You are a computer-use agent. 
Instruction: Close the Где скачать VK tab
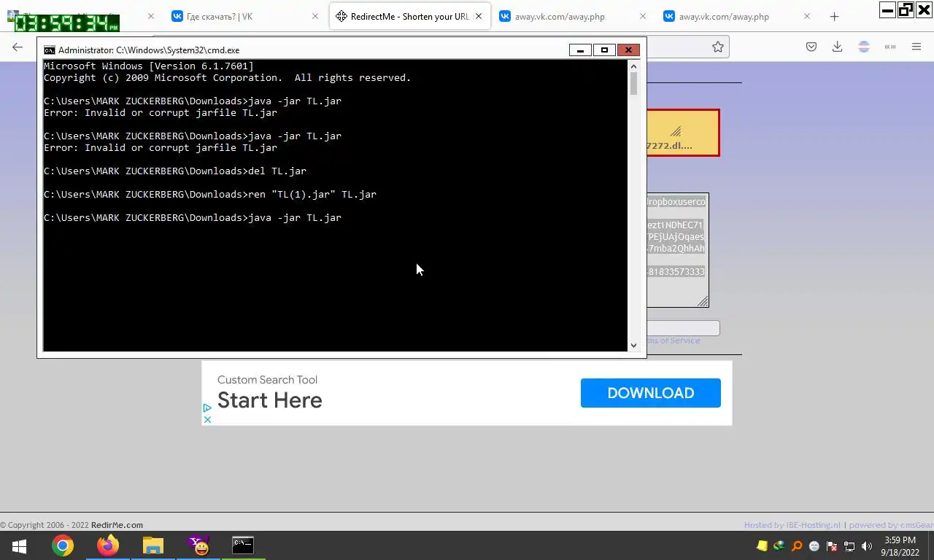tap(315, 16)
